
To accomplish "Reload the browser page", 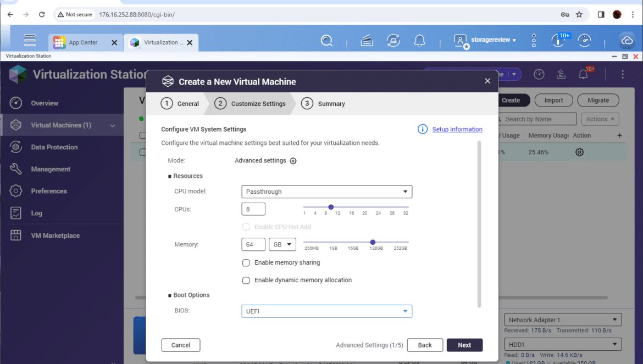I will point(42,14).
